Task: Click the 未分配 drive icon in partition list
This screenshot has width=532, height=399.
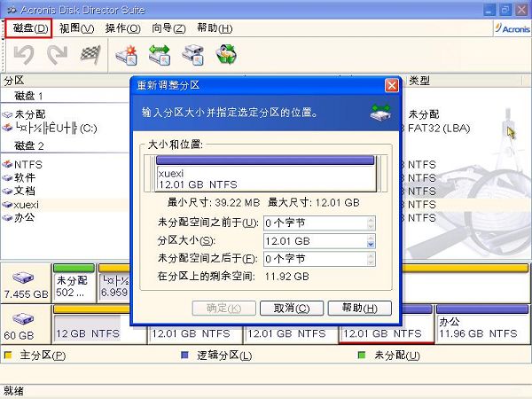Action: (x=7, y=114)
